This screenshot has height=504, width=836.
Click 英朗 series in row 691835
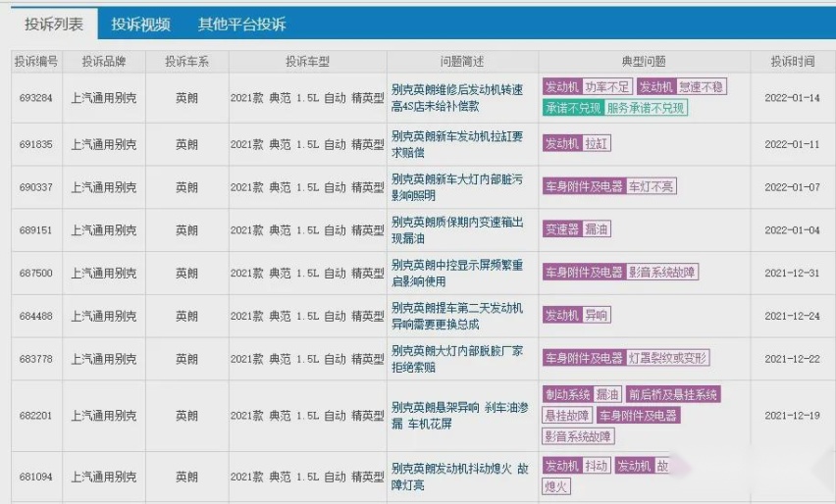click(186, 144)
